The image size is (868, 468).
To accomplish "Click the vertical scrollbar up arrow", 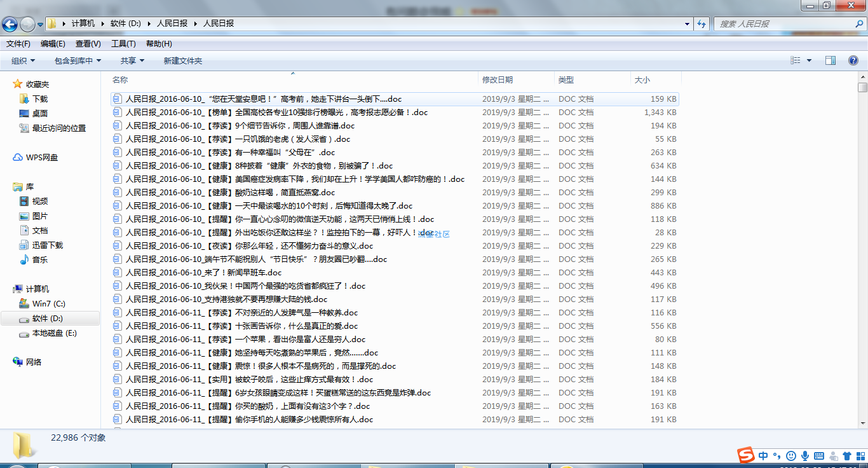I will [862, 76].
